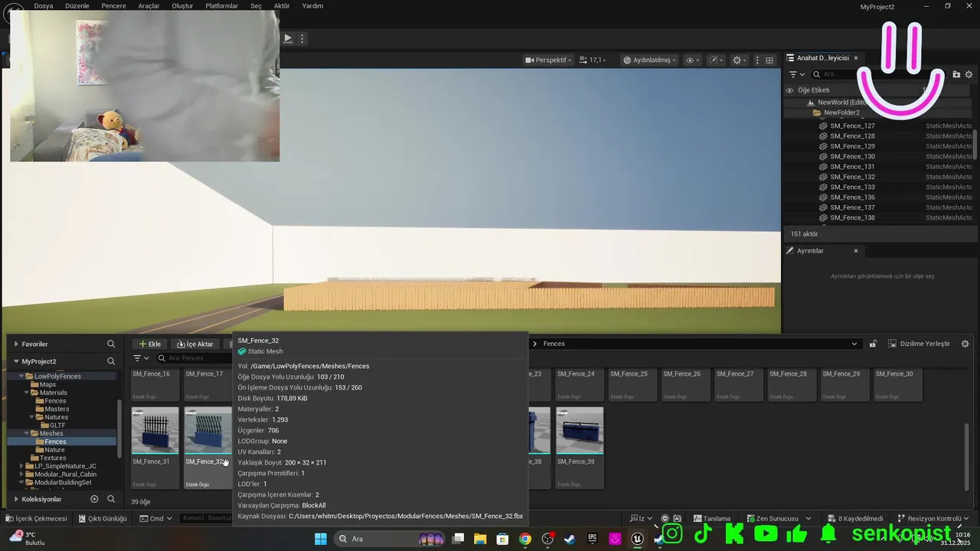The width and height of the screenshot is (980, 551).
Task: Click MyProject2 search magnifier icon
Action: 111,361
